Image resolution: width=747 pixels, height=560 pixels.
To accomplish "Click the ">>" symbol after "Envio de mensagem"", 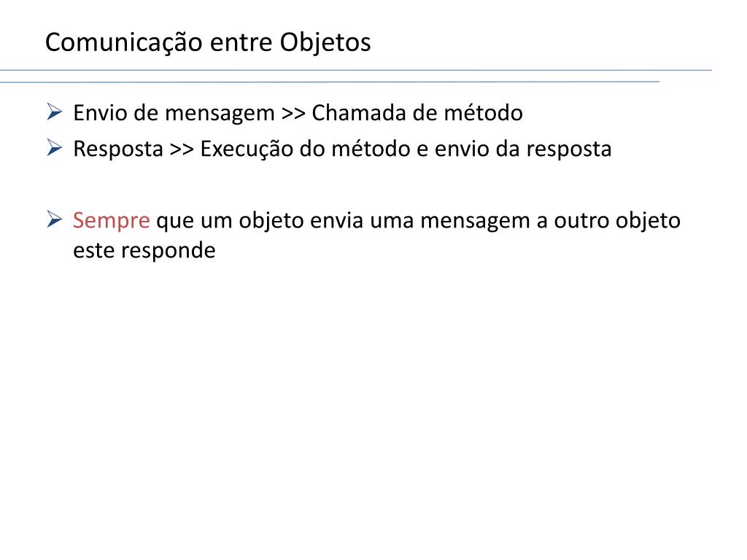I will pos(293,114).
